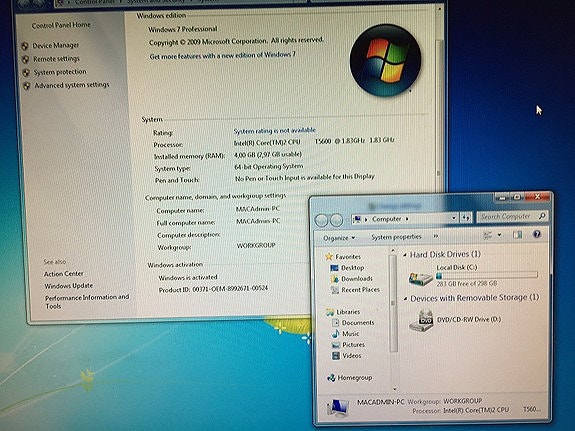Select DVD/CD-RW Drive (D:) icon
This screenshot has height=431, width=575.
[422, 321]
